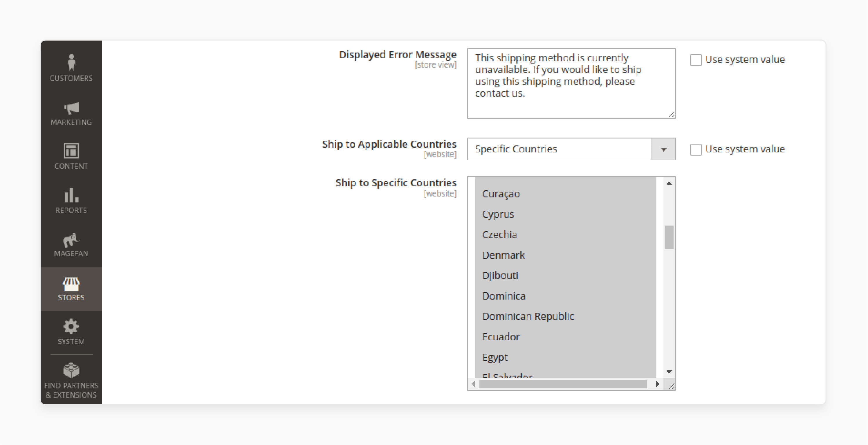
Task: Select Djibouti in the countries list
Action: (x=565, y=275)
